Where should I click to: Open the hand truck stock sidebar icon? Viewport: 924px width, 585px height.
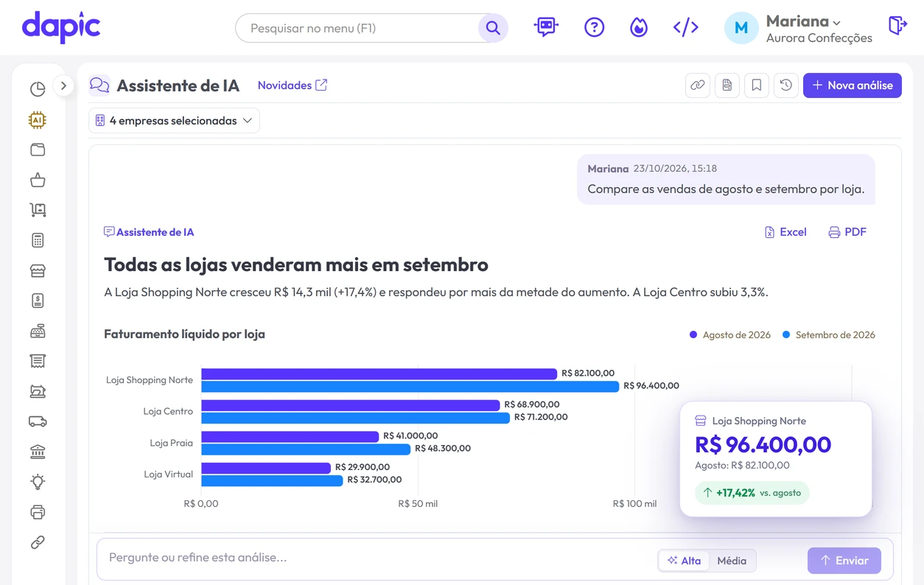coord(38,210)
